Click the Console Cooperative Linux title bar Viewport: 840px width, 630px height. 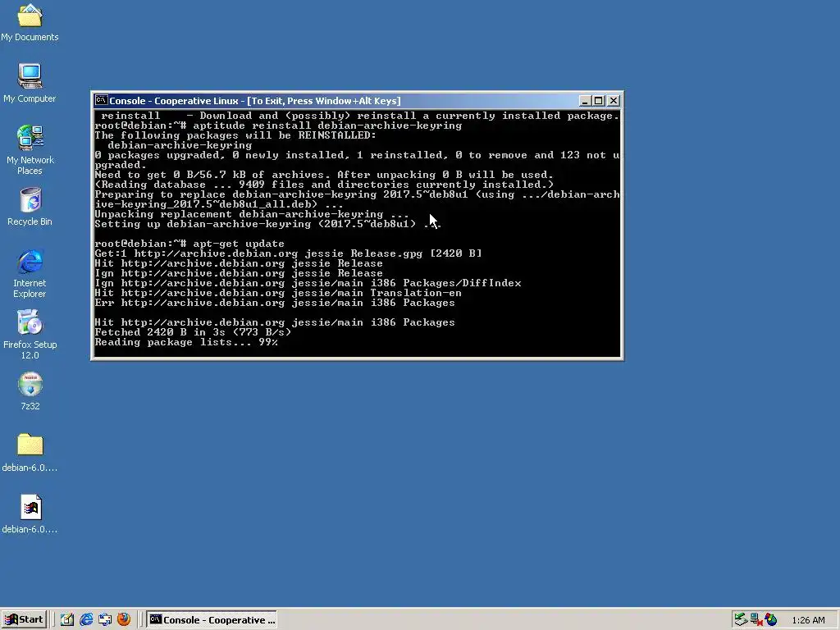pyautogui.click(x=357, y=101)
